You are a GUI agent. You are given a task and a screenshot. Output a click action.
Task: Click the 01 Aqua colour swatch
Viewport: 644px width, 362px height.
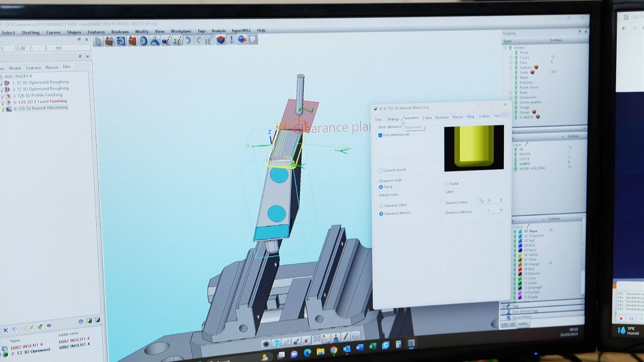coord(520,231)
